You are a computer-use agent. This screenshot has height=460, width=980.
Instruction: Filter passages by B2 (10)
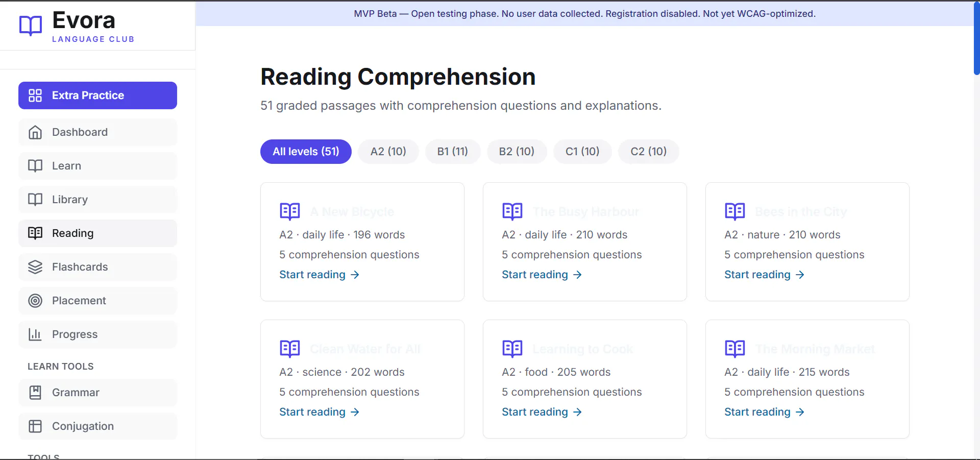[x=517, y=152]
